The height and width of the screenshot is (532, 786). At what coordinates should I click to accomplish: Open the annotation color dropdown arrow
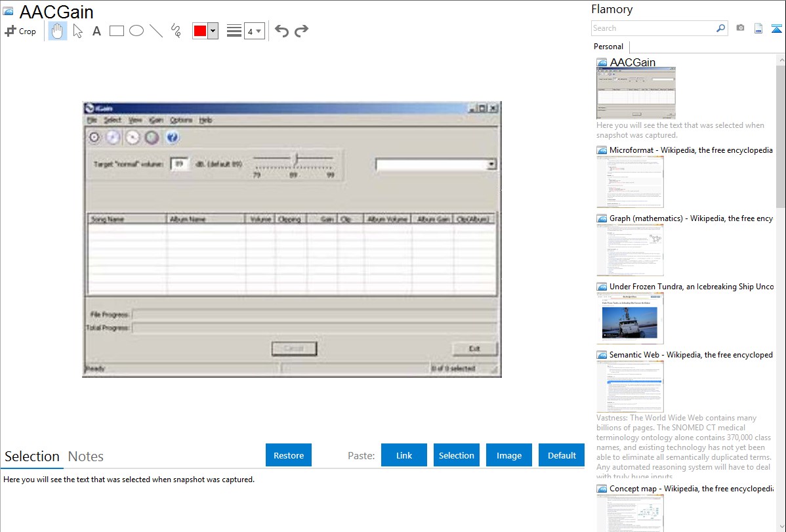click(x=213, y=31)
